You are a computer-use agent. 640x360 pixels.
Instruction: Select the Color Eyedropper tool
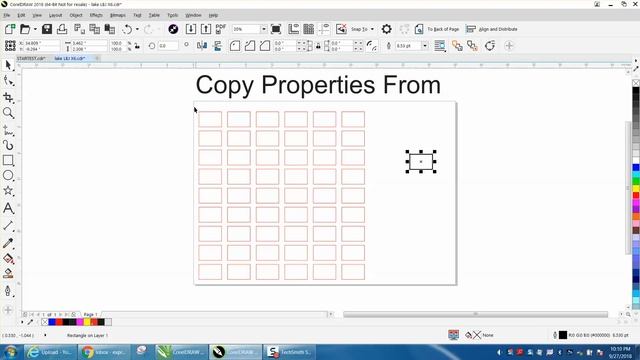(8, 243)
